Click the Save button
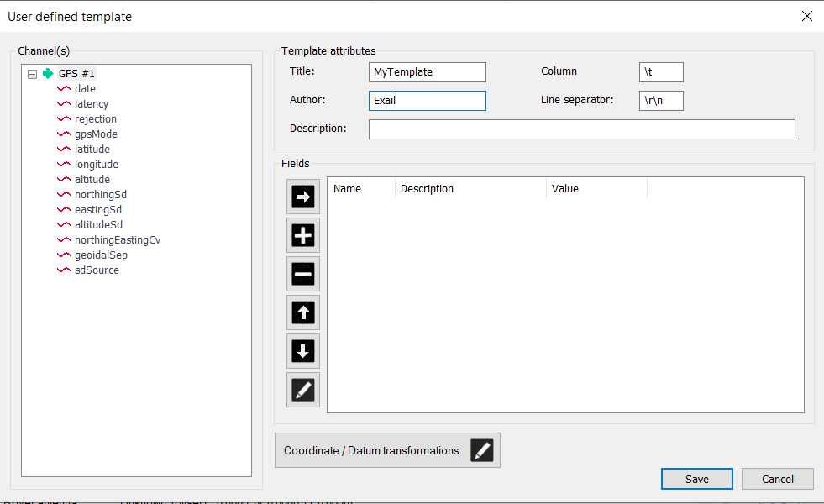This screenshot has width=824, height=504. click(x=696, y=479)
